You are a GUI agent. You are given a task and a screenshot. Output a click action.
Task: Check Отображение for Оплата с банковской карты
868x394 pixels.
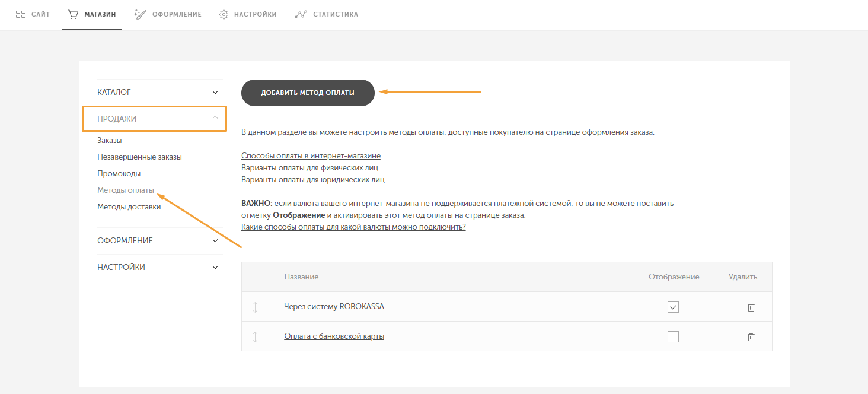[673, 336]
